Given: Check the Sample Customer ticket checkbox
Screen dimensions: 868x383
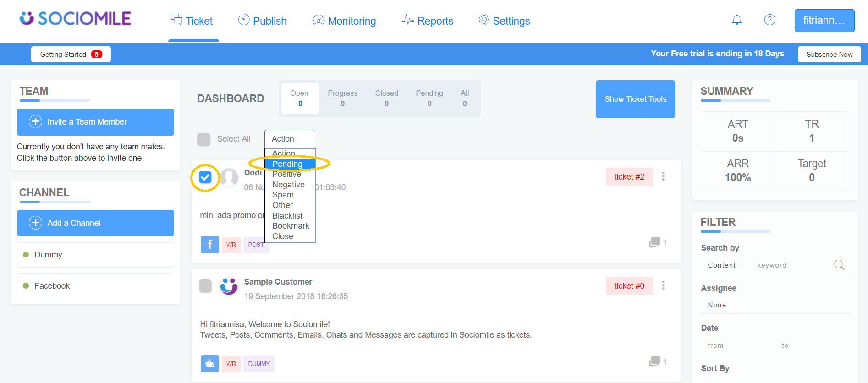Looking at the screenshot, I should click(205, 286).
